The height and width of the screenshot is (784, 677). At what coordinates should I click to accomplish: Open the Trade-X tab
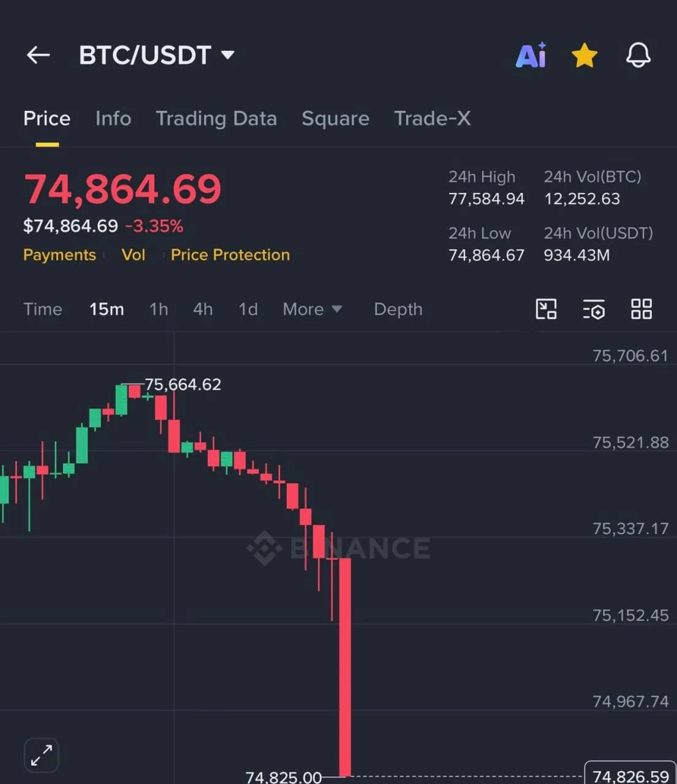click(433, 118)
